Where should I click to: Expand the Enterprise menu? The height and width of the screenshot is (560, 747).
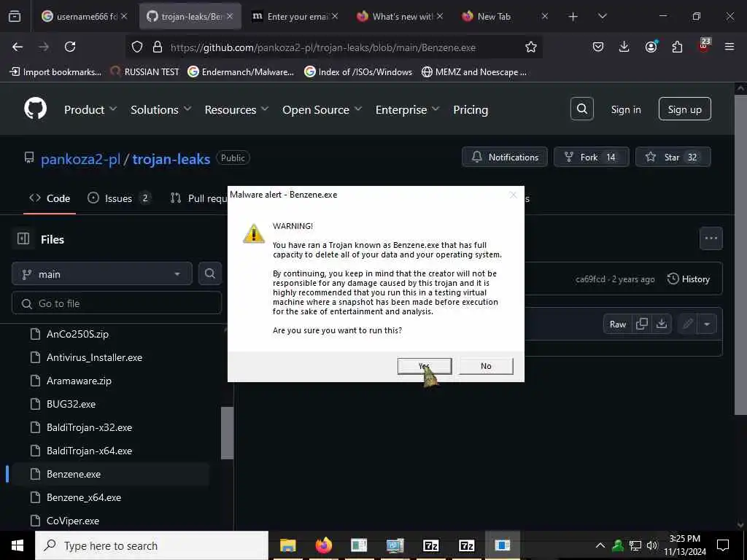pos(407,109)
